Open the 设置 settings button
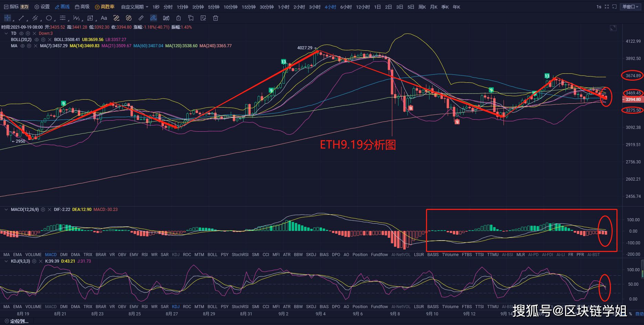This screenshot has width=644, height=325. click(42, 7)
